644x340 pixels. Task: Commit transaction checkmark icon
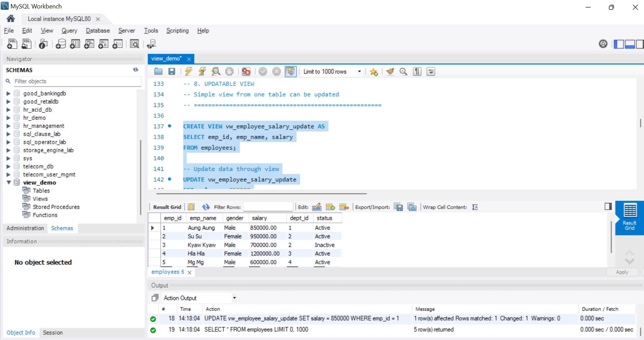[x=263, y=72]
